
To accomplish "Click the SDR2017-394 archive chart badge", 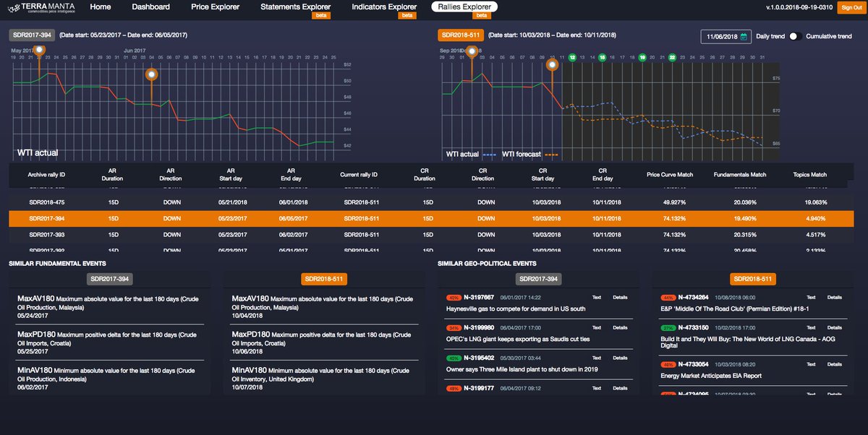I will 32,35.
